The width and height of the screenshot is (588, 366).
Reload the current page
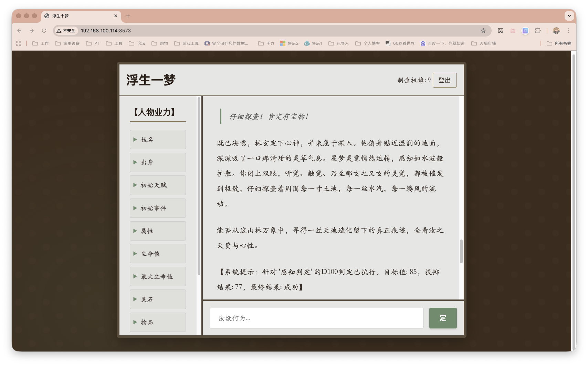(44, 31)
